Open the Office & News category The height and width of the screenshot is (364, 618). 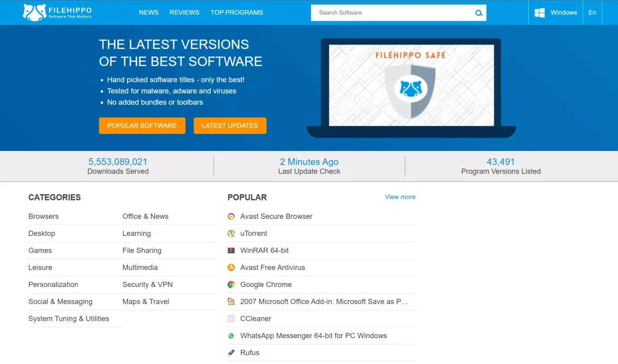point(145,216)
